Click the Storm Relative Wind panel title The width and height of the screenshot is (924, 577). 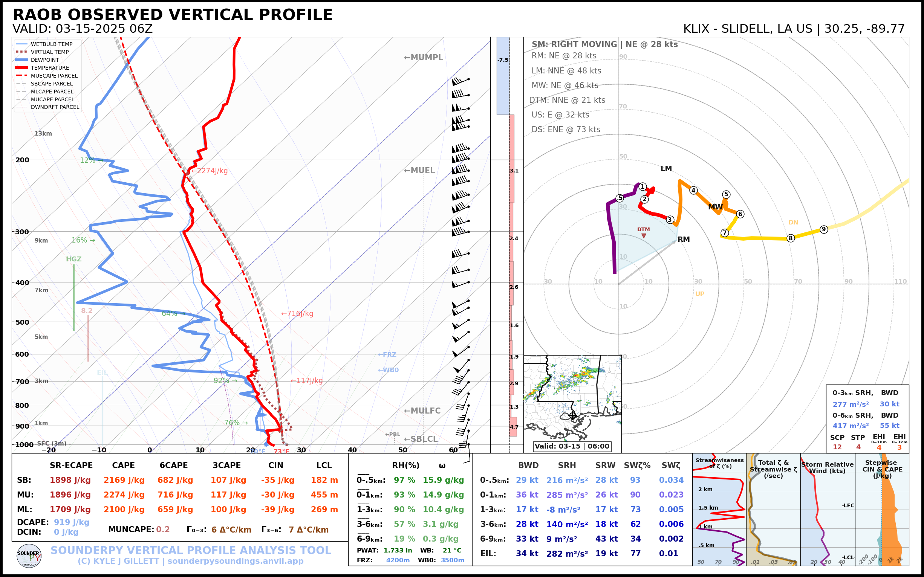(x=827, y=467)
